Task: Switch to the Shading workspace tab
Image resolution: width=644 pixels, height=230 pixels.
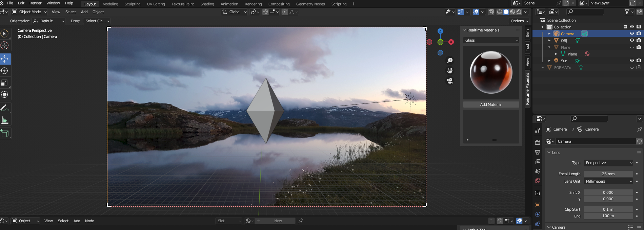Action: click(207, 4)
